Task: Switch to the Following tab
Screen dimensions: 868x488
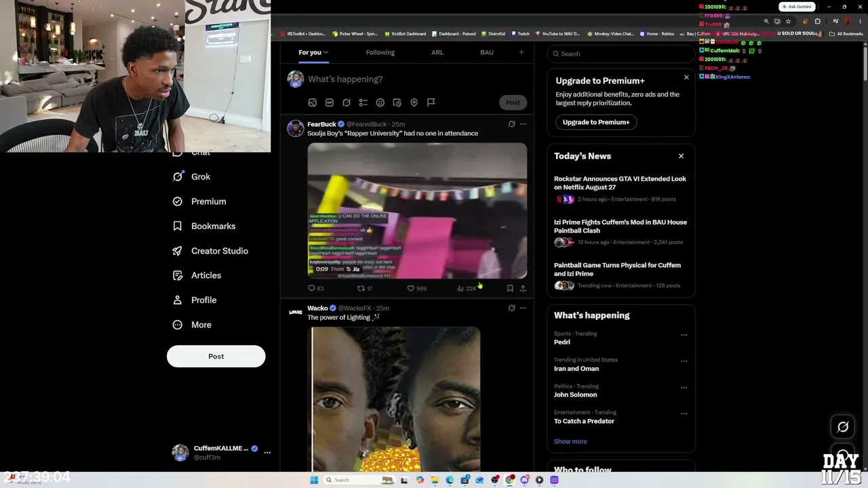Action: (x=380, y=52)
